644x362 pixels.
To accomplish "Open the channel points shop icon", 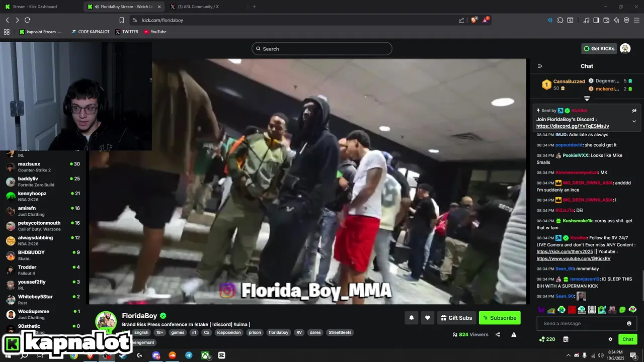I will pyautogui.click(x=566, y=339).
